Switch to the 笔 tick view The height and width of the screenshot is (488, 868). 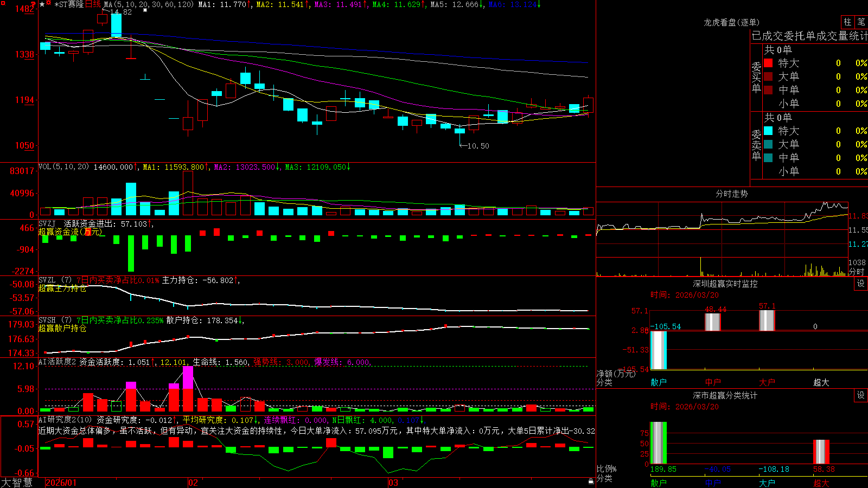[x=861, y=22]
